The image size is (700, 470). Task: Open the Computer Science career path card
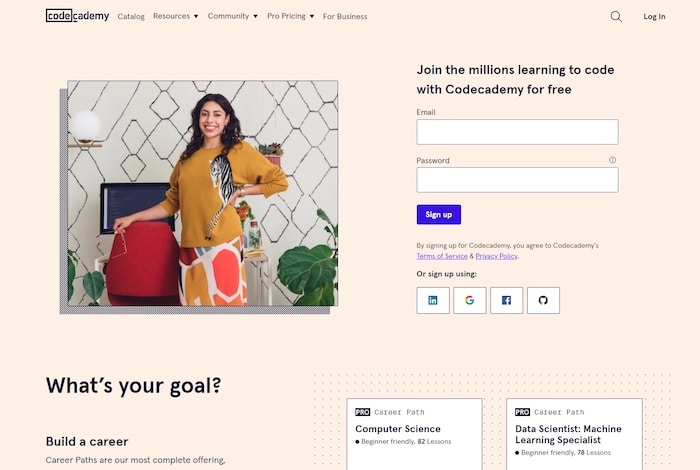[x=414, y=434]
